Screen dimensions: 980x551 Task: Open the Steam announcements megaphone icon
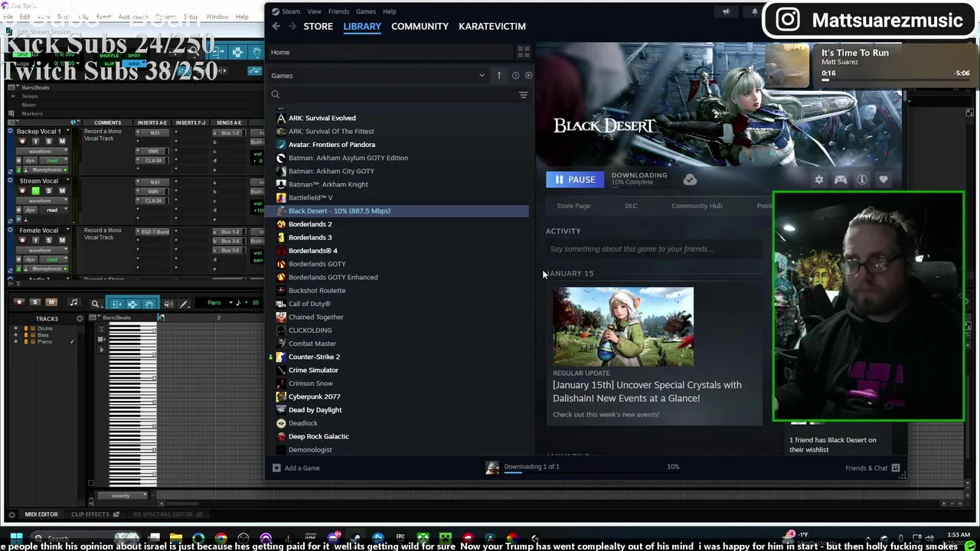tap(726, 11)
